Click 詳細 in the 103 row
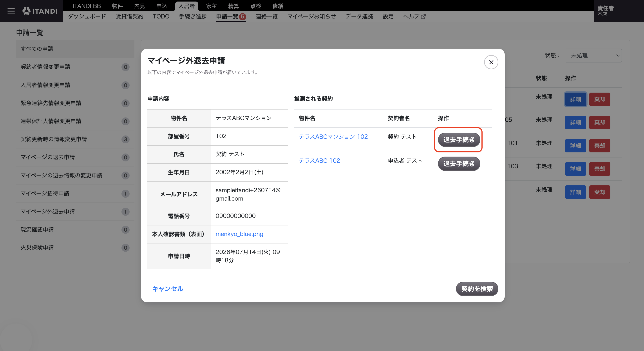This screenshot has height=351, width=644. 575,169
